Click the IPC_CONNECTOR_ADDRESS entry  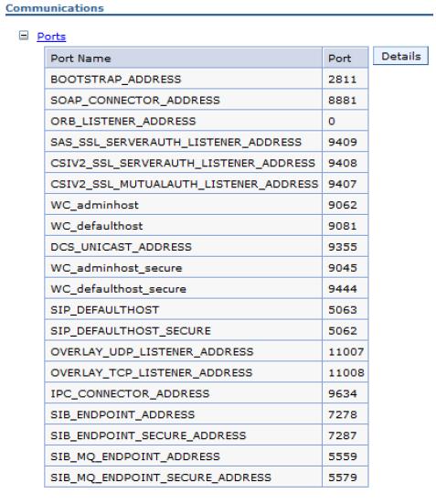click(x=130, y=393)
